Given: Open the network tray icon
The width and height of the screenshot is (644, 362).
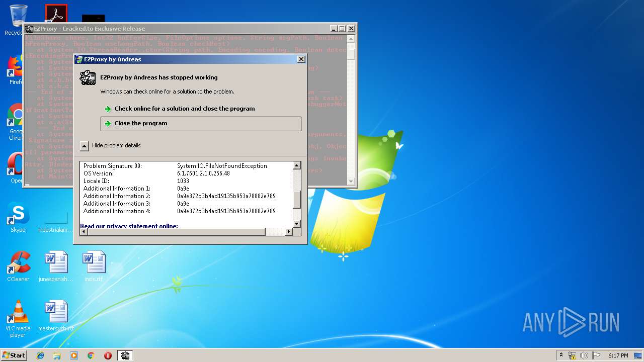Looking at the screenshot, I should 572,355.
